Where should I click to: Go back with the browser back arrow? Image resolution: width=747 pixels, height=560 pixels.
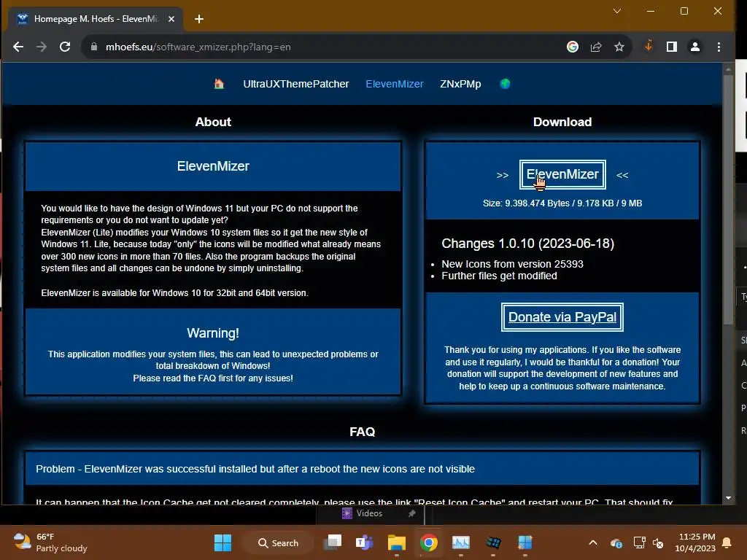18,47
